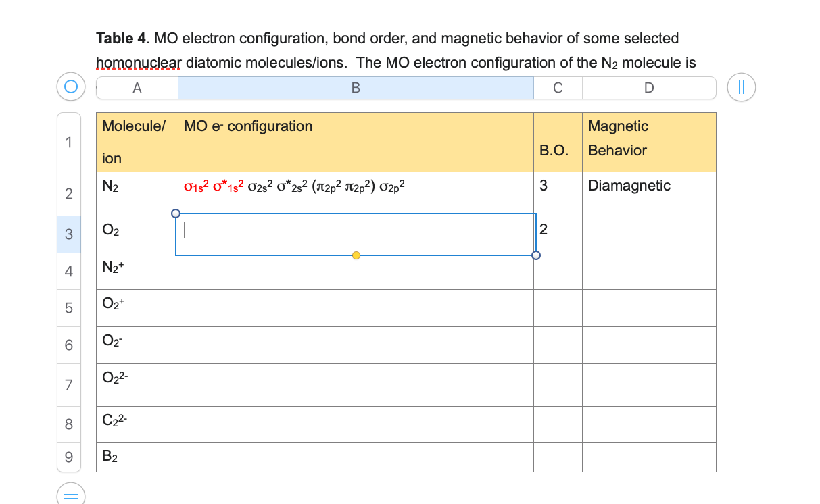This screenshot has width=820, height=504.
Task: Select row number 9
Action: 68,457
